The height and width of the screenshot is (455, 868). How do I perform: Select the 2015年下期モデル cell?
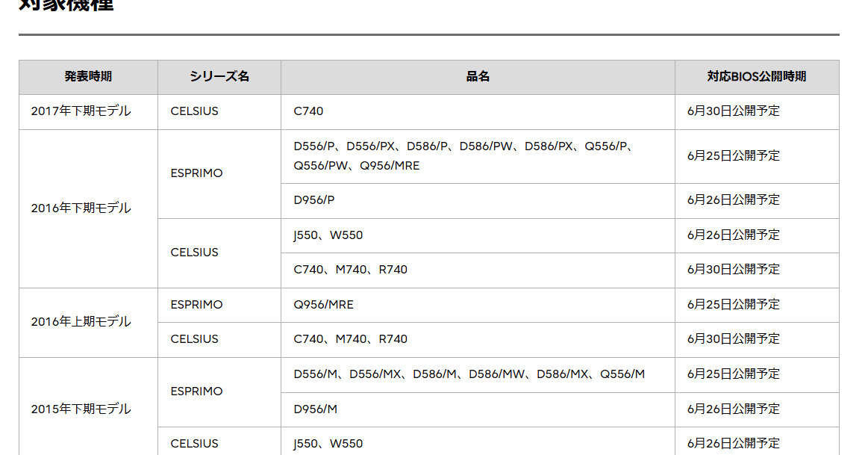tap(89, 409)
